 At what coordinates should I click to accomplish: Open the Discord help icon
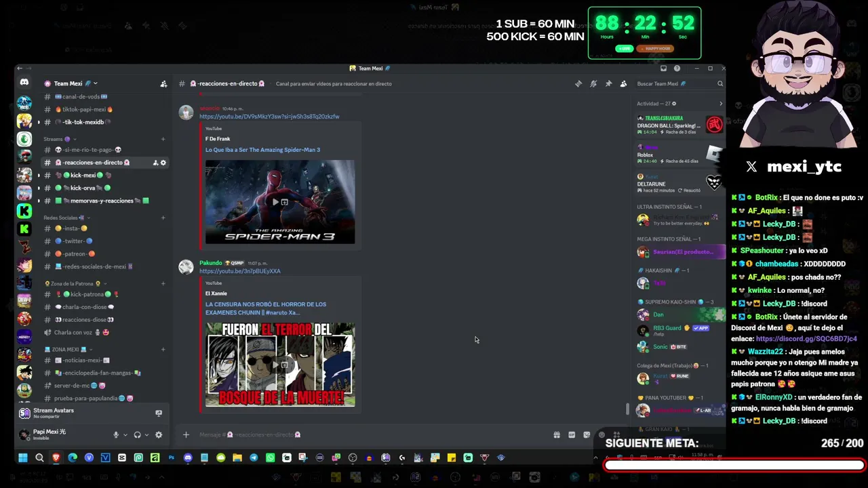677,68
